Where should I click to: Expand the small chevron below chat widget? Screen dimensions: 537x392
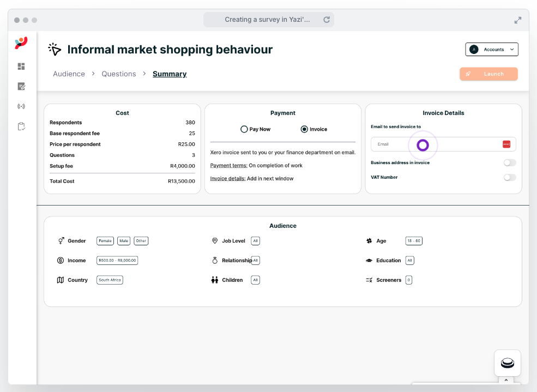pyautogui.click(x=506, y=380)
